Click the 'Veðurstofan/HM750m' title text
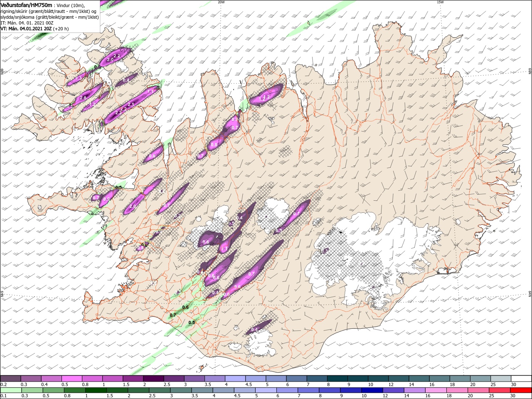This screenshot has height=399, width=532. tap(26, 5)
